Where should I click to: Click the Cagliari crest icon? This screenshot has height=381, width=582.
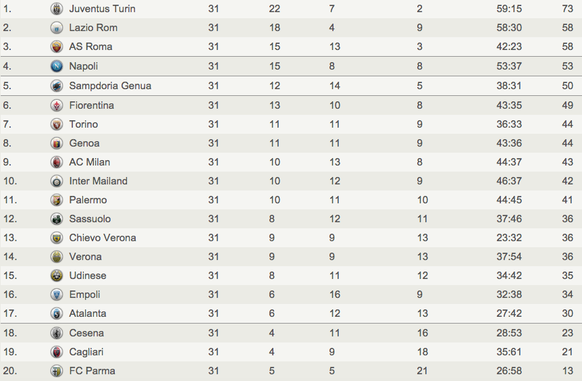[x=56, y=352]
